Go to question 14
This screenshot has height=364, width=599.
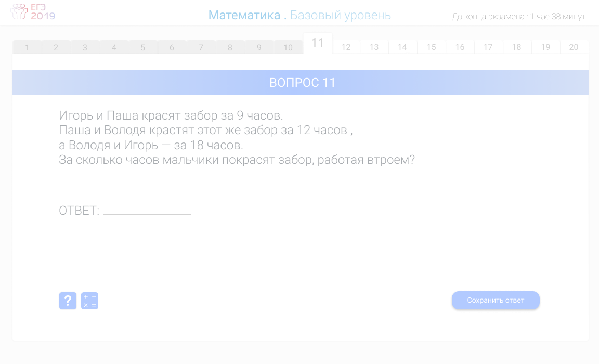[402, 47]
